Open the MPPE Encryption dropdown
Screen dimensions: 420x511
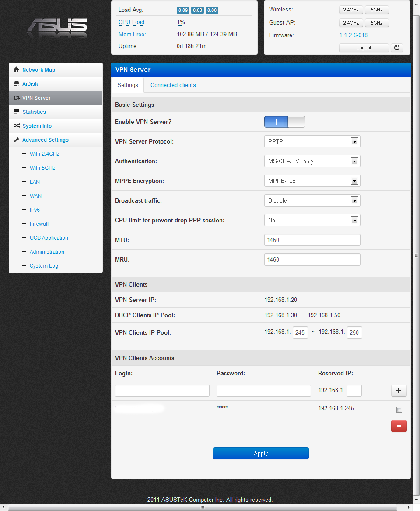(312, 181)
